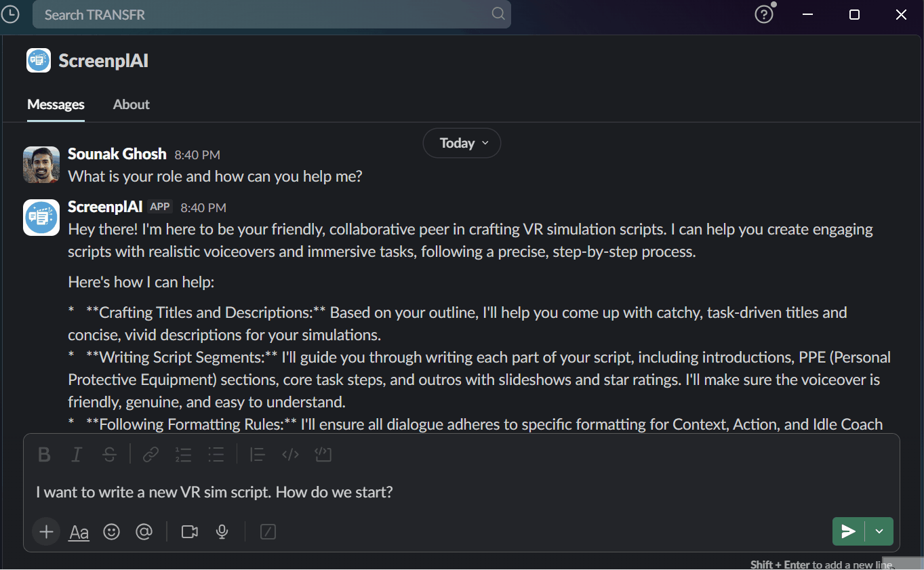The height and width of the screenshot is (570, 924).
Task: Toggle bold formatting in composer
Action: coord(45,455)
